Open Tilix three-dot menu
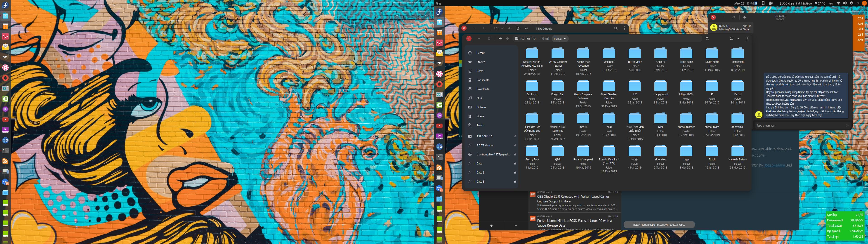 [x=624, y=28]
